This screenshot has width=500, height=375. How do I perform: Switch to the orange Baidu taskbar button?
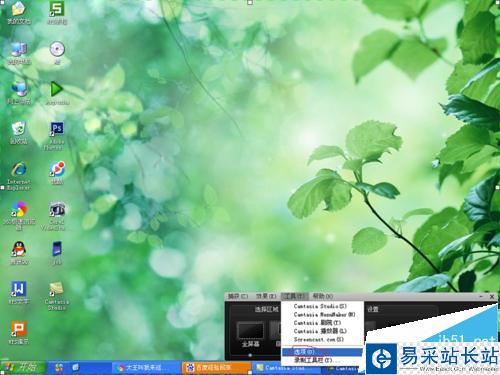[x=217, y=368]
